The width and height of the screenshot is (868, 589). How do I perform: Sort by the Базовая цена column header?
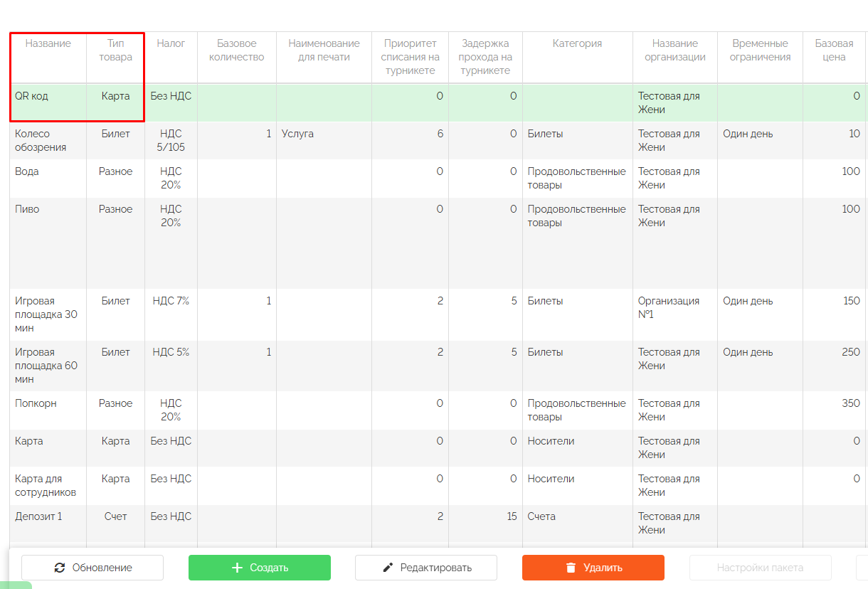834,51
